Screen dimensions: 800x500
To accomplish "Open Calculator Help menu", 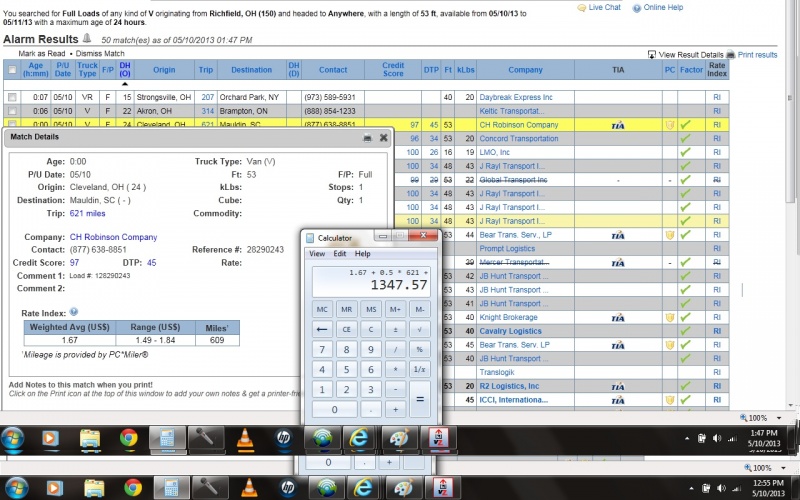I will click(x=363, y=254).
